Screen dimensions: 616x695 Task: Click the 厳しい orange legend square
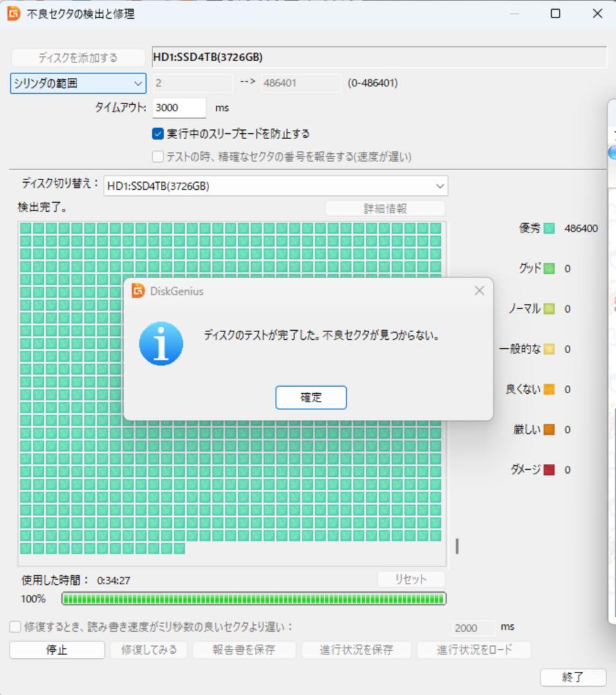tap(549, 429)
